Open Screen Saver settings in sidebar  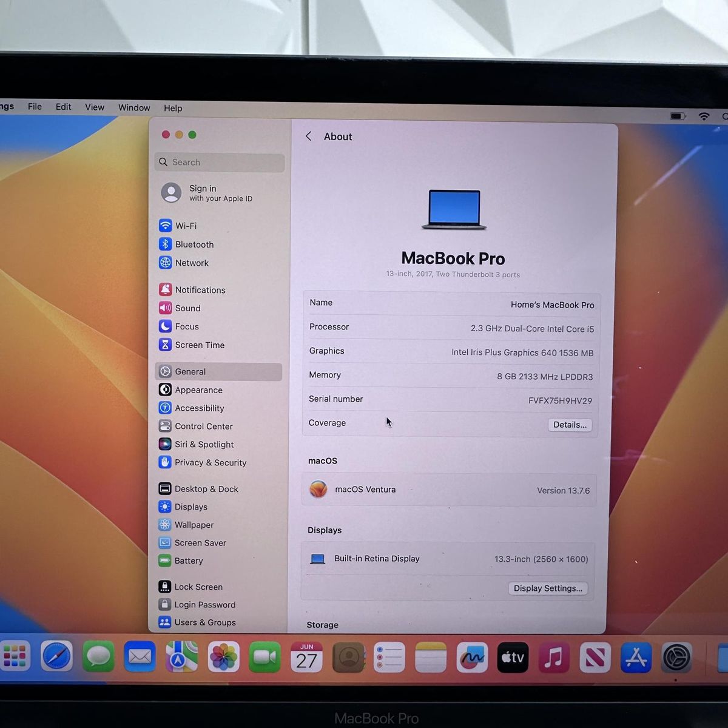[x=192, y=543]
